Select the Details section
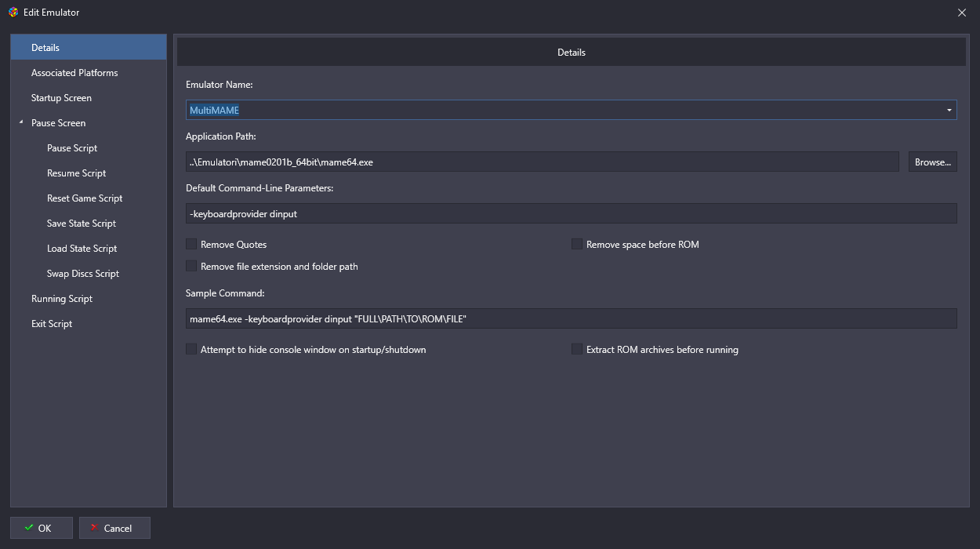 [89, 47]
